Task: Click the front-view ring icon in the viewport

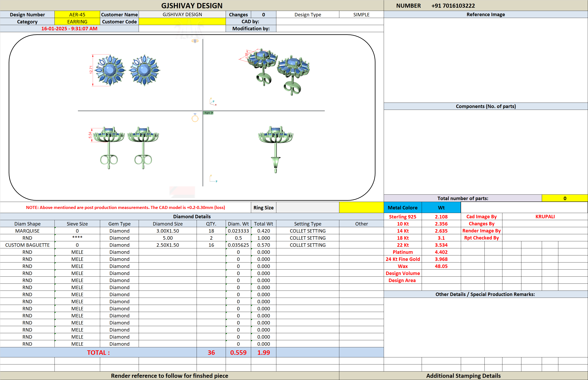Action: (x=195, y=118)
